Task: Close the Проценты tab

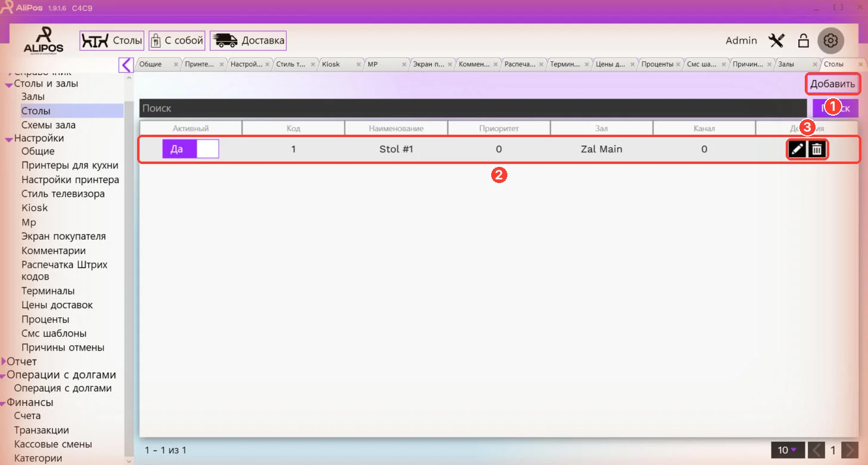Action: (x=678, y=64)
